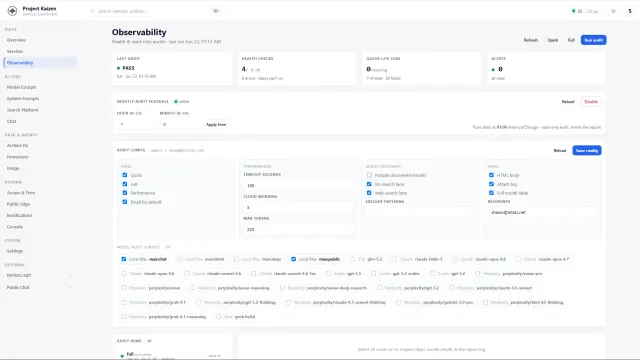This screenshot has height=360, width=640.
Task: Edit the Timeout seconds field
Action: pyautogui.click(x=297, y=185)
